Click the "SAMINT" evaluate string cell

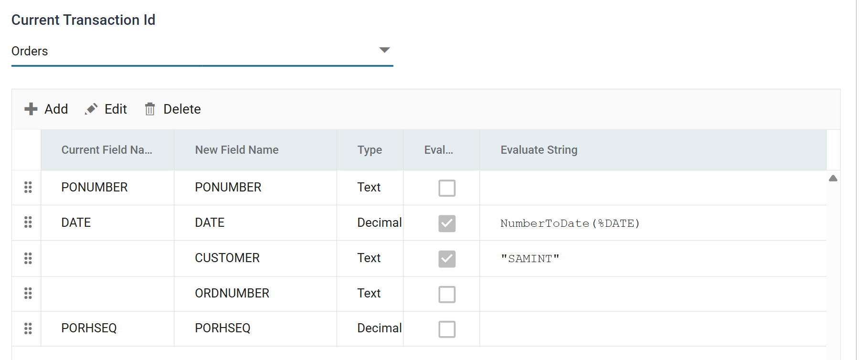click(x=653, y=258)
